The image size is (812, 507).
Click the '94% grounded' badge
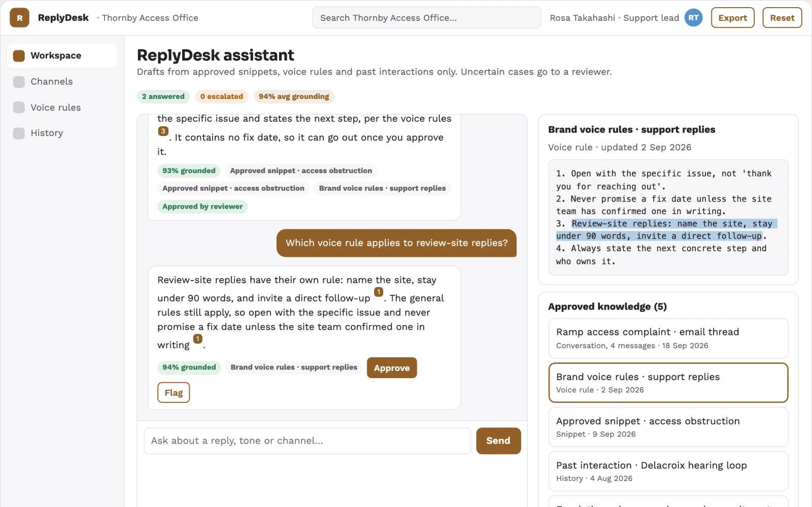(x=189, y=367)
